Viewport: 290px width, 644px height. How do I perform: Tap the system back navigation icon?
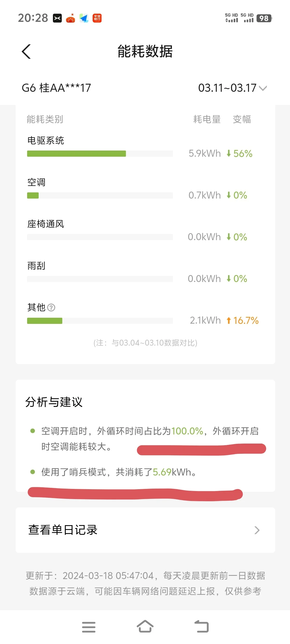click(x=202, y=627)
